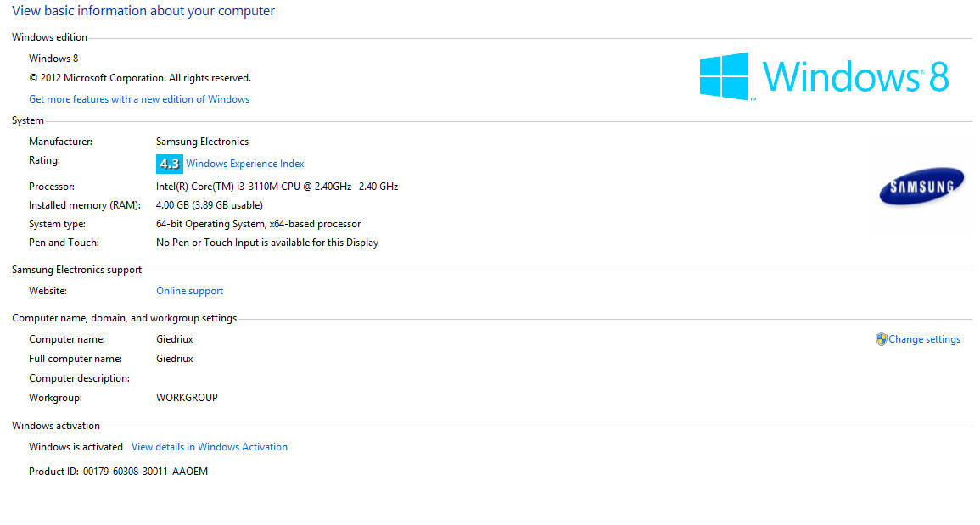Click Change settings for computer name
The image size is (980, 525).
(924, 339)
